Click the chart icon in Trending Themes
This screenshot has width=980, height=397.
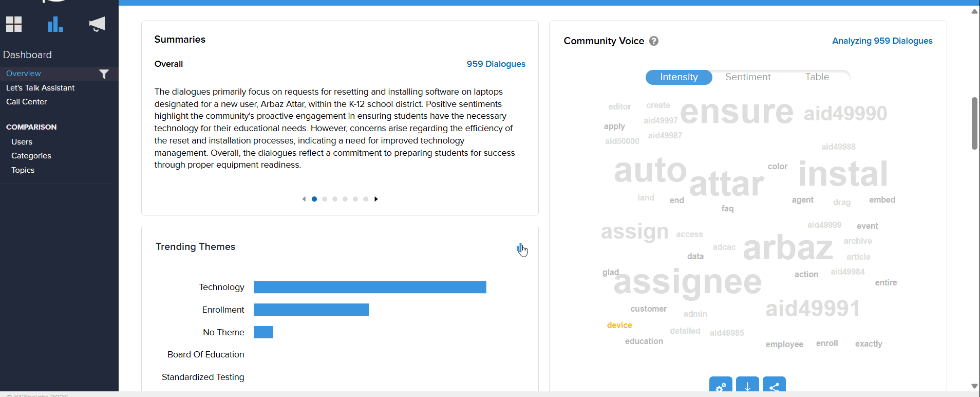click(520, 248)
